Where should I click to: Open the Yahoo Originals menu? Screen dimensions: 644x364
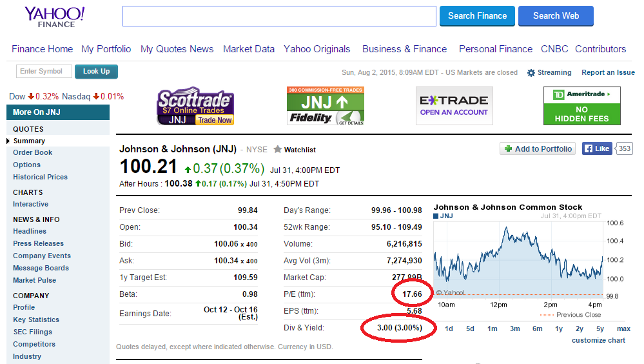coord(317,49)
